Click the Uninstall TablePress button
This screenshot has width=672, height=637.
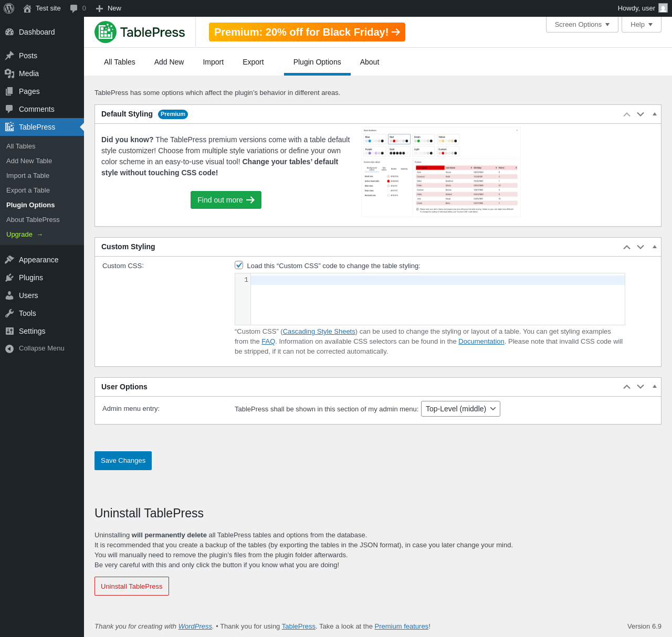coord(132,586)
